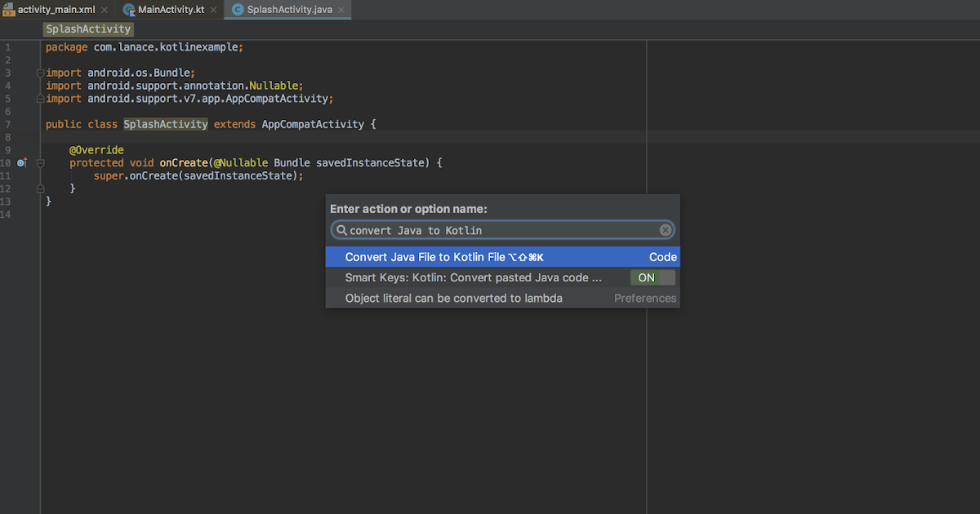The height and width of the screenshot is (514, 980).
Task: Collapse the imports fold marker at line 3
Action: (x=40, y=73)
